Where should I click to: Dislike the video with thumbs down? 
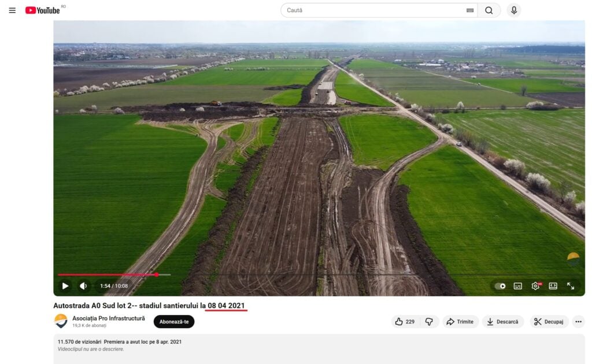click(429, 322)
